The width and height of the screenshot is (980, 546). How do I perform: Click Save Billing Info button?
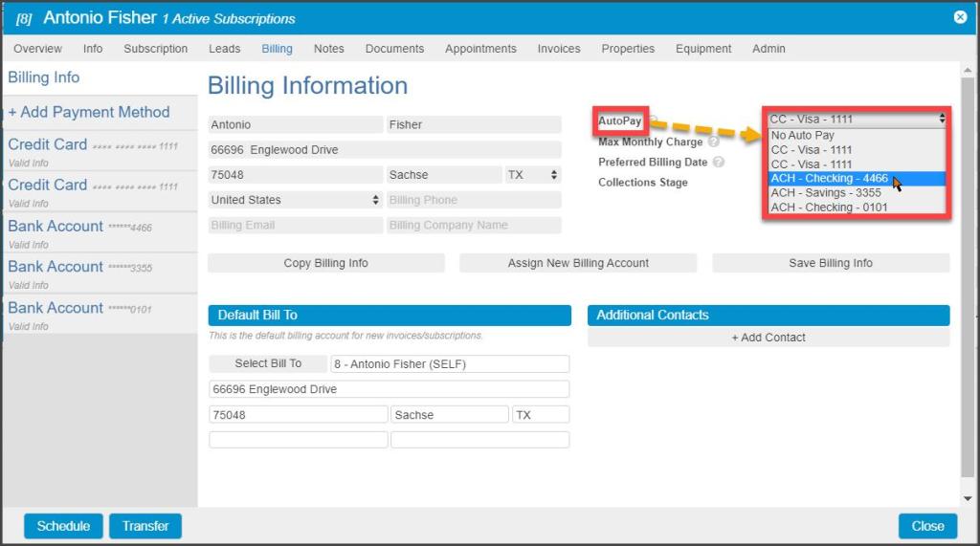831,263
